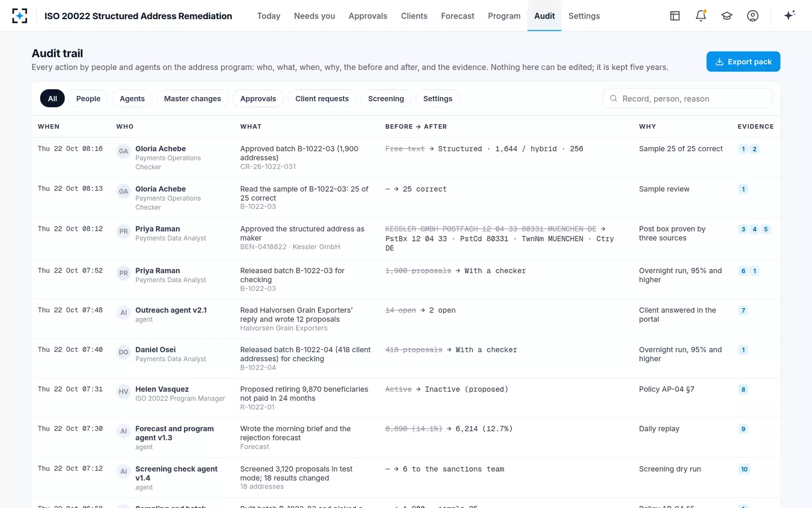This screenshot has width=812, height=508.
Task: Click BEN-0418822 · Kessler GmbH reference
Action: (290, 247)
